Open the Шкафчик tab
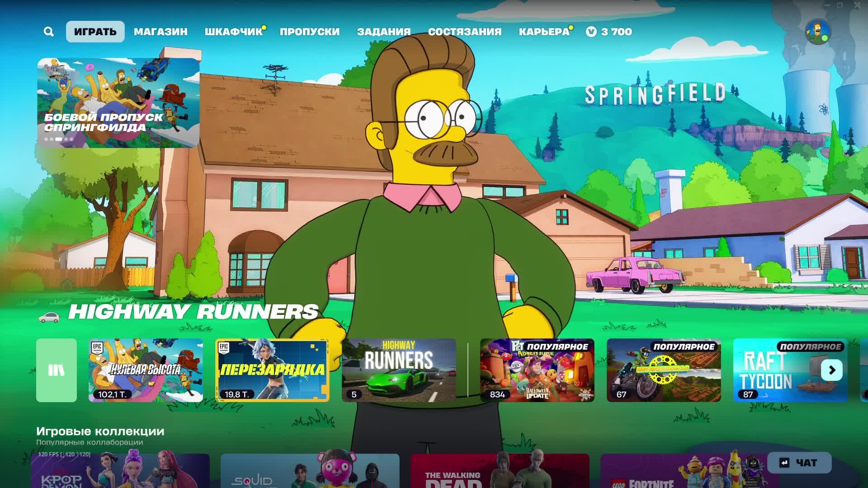Viewport: 868px width, 488px height. pyautogui.click(x=233, y=32)
